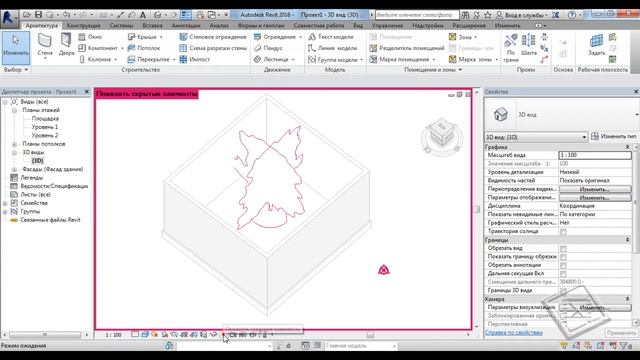
Task: Click the select filter funnel icon in status bar
Action: pos(624,346)
